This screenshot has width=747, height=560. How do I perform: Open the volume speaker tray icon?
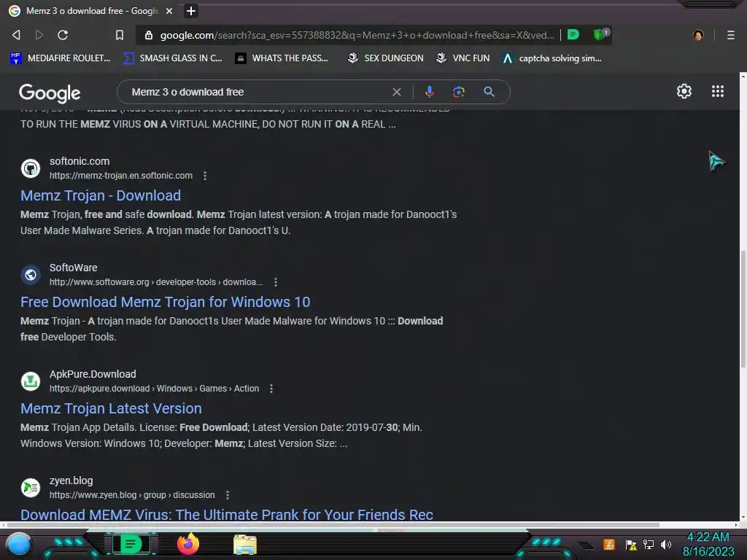(666, 544)
